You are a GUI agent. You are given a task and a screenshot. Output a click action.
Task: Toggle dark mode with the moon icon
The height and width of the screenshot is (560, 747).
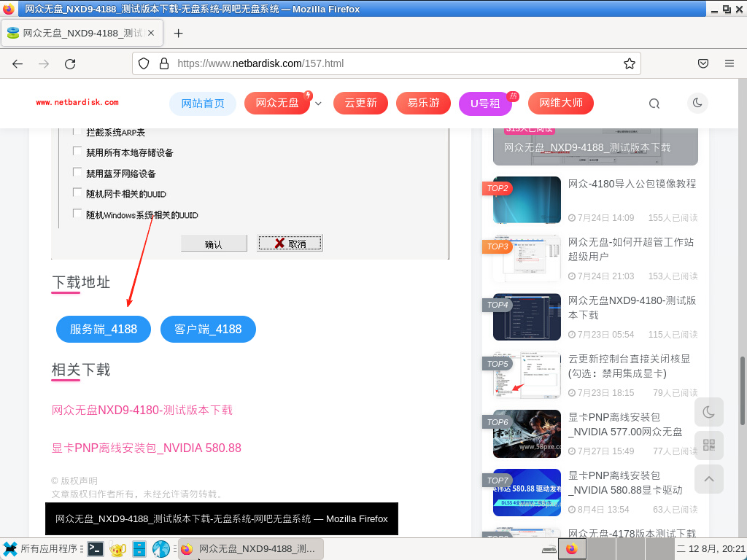coord(697,103)
